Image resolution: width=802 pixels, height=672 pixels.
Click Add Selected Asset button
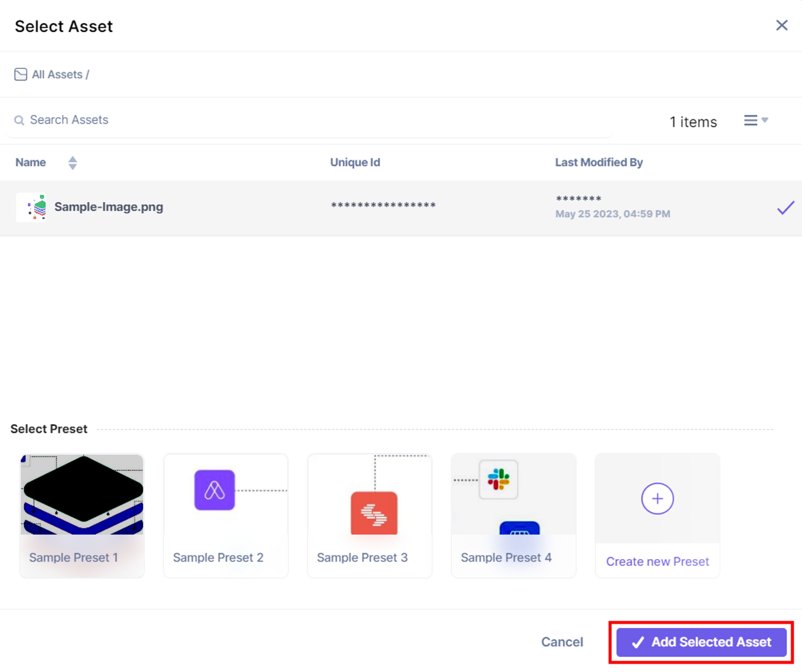tap(701, 642)
